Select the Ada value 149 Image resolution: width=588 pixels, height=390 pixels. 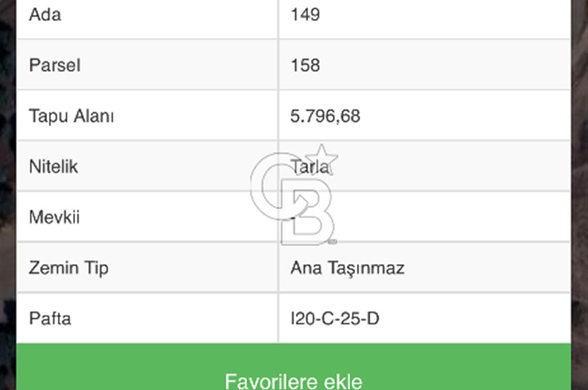coord(305,15)
